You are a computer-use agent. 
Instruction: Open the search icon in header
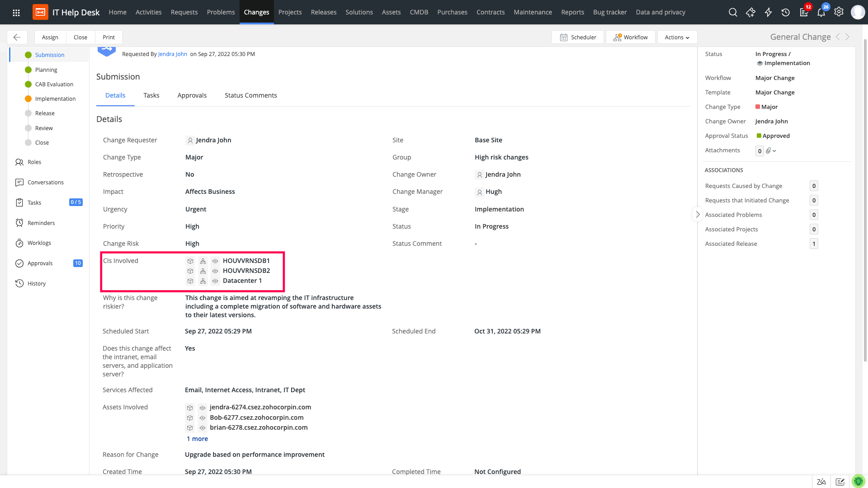click(733, 12)
